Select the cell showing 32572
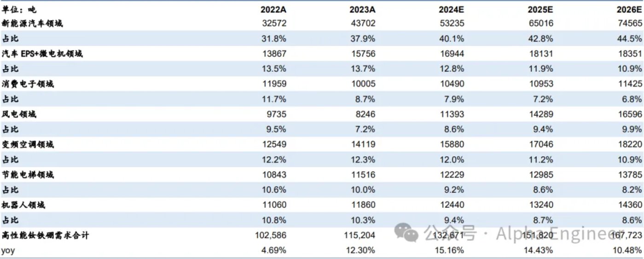 click(275, 24)
